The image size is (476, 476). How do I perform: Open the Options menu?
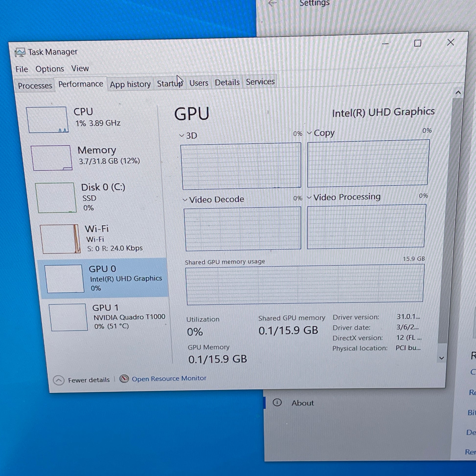(x=49, y=69)
